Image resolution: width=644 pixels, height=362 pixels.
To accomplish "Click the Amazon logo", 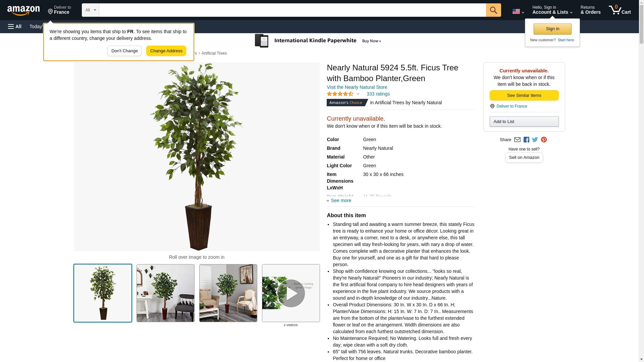I will pos(23,10).
